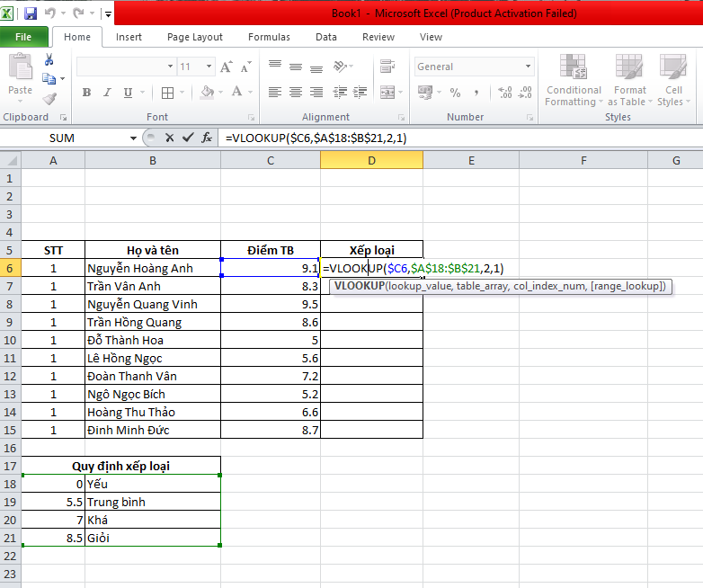The image size is (703, 588).
Task: Click the Undo arrow icon
Action: [50, 13]
